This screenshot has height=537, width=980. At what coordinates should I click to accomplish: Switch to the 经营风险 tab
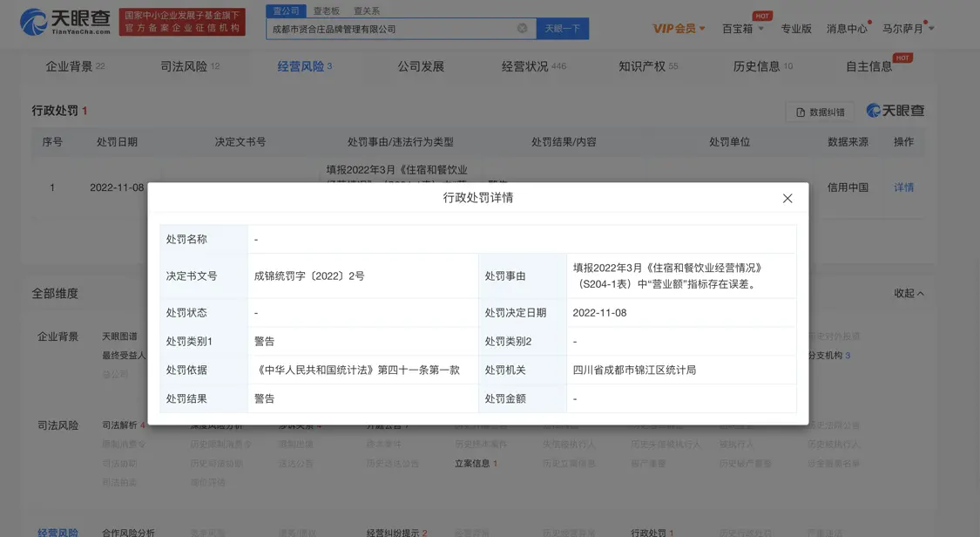[304, 66]
